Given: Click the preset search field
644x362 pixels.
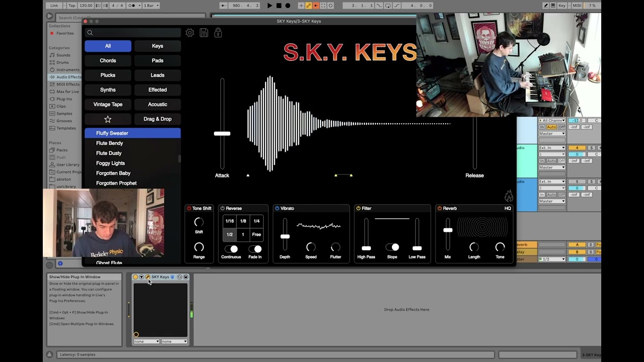Looking at the screenshot, I should pos(133,33).
